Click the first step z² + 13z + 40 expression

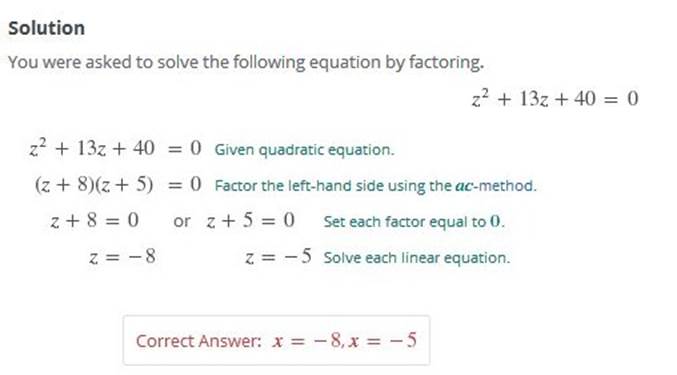click(x=92, y=148)
